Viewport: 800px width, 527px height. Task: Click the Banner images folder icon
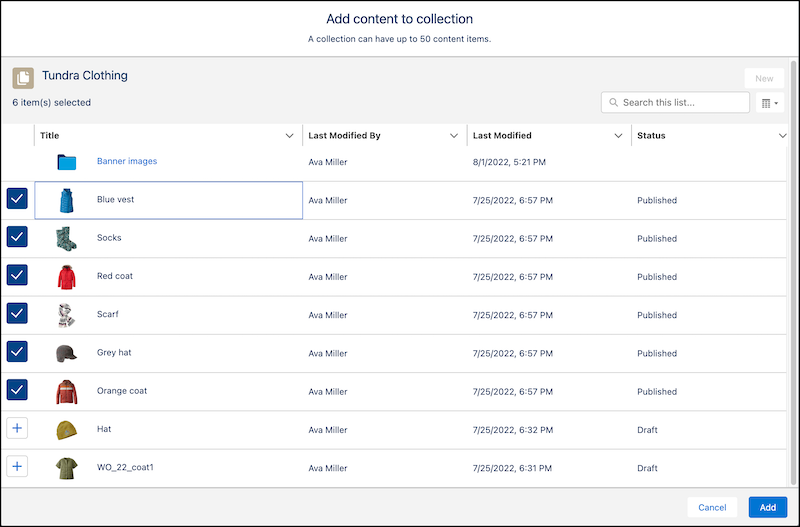tap(67, 162)
